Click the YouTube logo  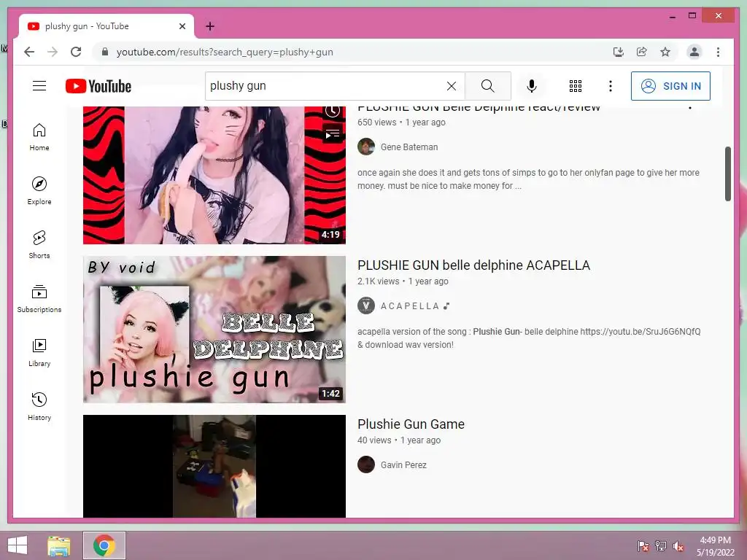pos(98,86)
